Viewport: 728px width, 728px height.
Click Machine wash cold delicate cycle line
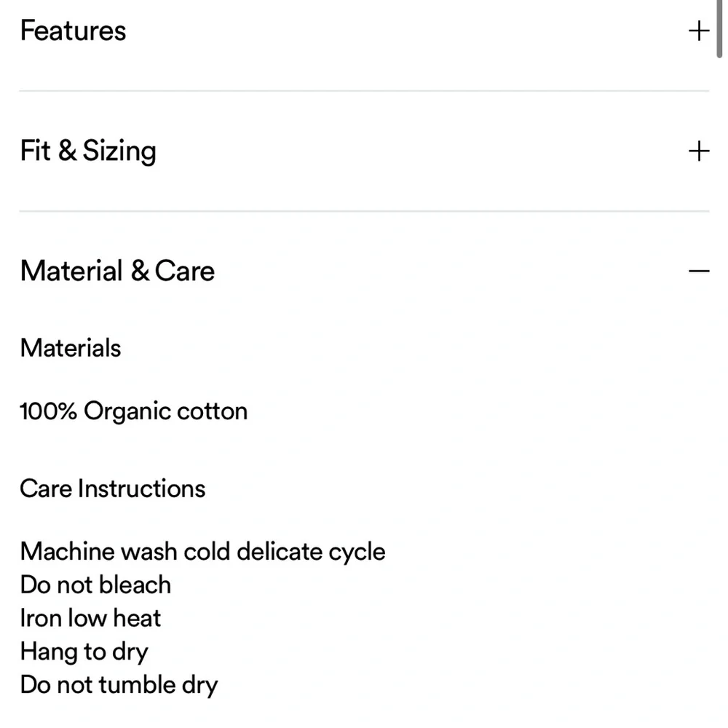tap(202, 551)
